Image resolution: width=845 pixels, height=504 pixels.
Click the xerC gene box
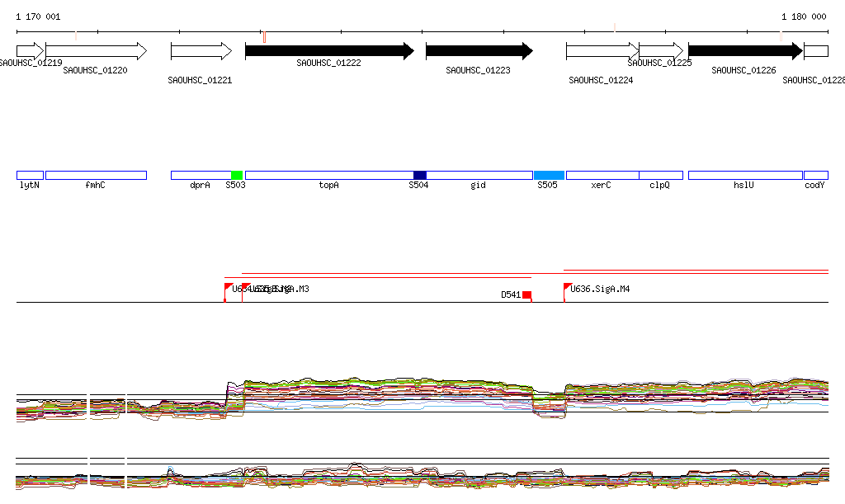click(602, 175)
